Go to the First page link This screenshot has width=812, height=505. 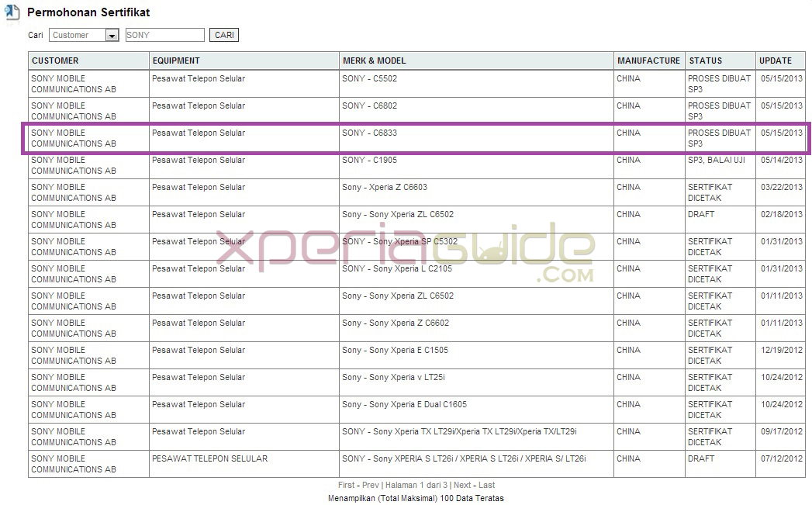[347, 485]
